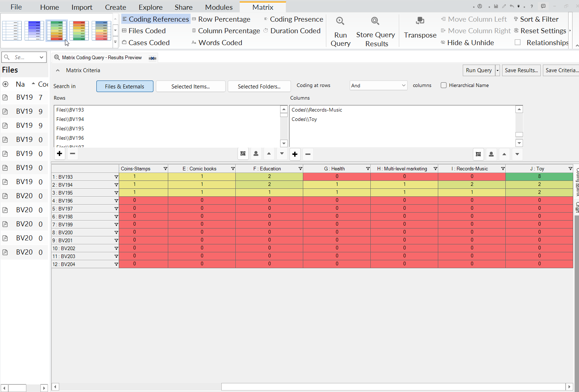The width and height of the screenshot is (579, 392).
Task: Choose the blue color scheme thumbnail
Action: [x=34, y=31]
